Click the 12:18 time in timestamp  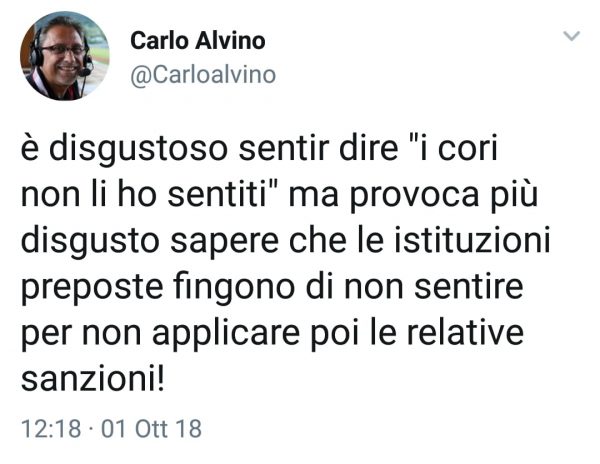click(x=51, y=428)
